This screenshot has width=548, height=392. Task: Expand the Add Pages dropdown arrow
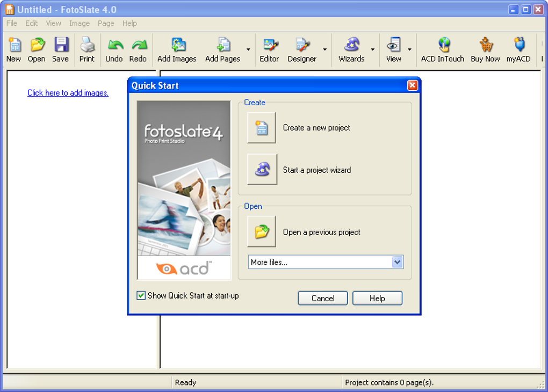[x=248, y=49]
